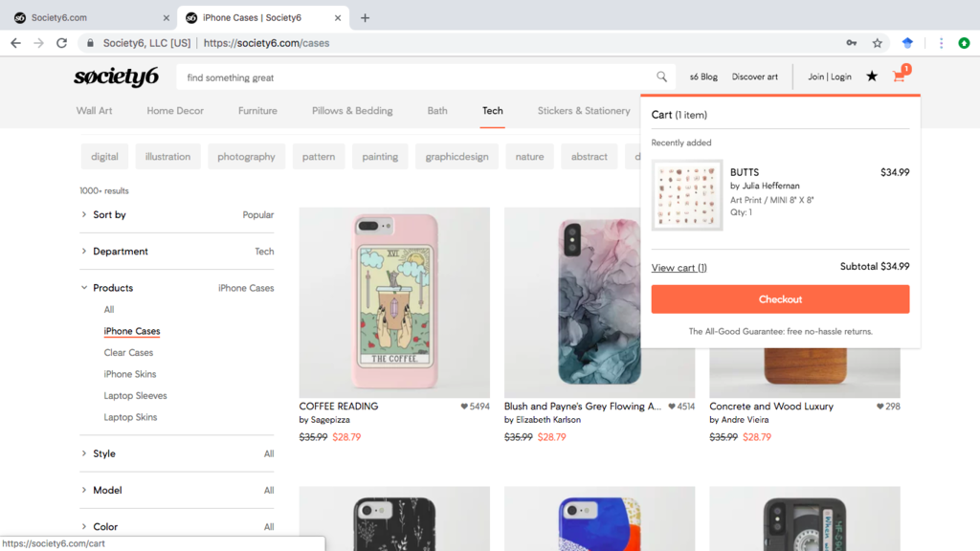Viewport: 980px width, 551px height.
Task: Click the browser back arrow
Action: 15,43
